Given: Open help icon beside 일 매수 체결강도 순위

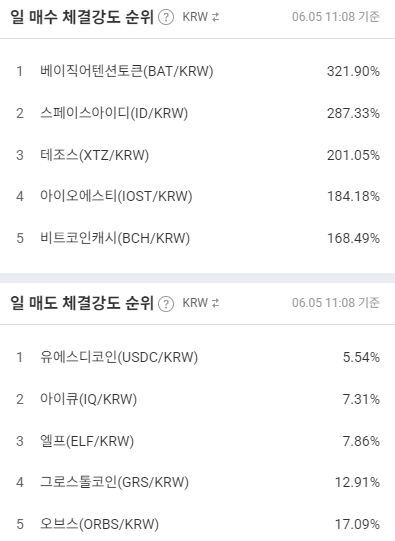Looking at the screenshot, I should click(x=166, y=17).
